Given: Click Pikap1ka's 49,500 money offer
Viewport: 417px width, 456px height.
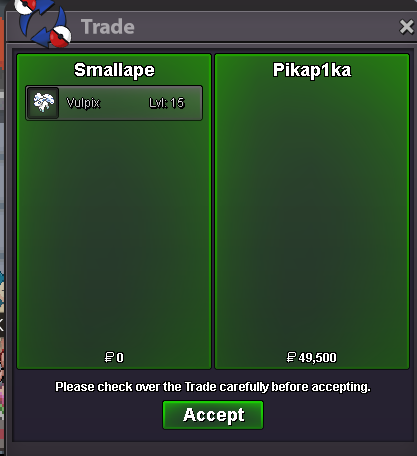Looking at the screenshot, I should pos(317,358).
